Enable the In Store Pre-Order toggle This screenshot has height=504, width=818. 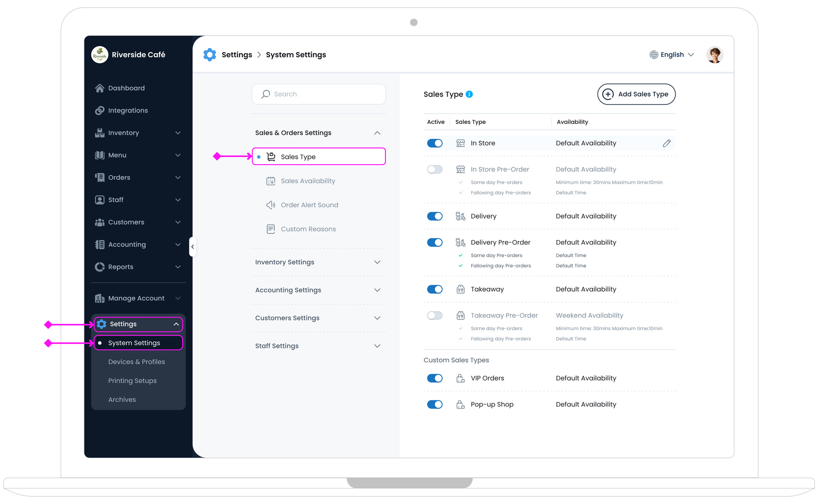(x=435, y=169)
